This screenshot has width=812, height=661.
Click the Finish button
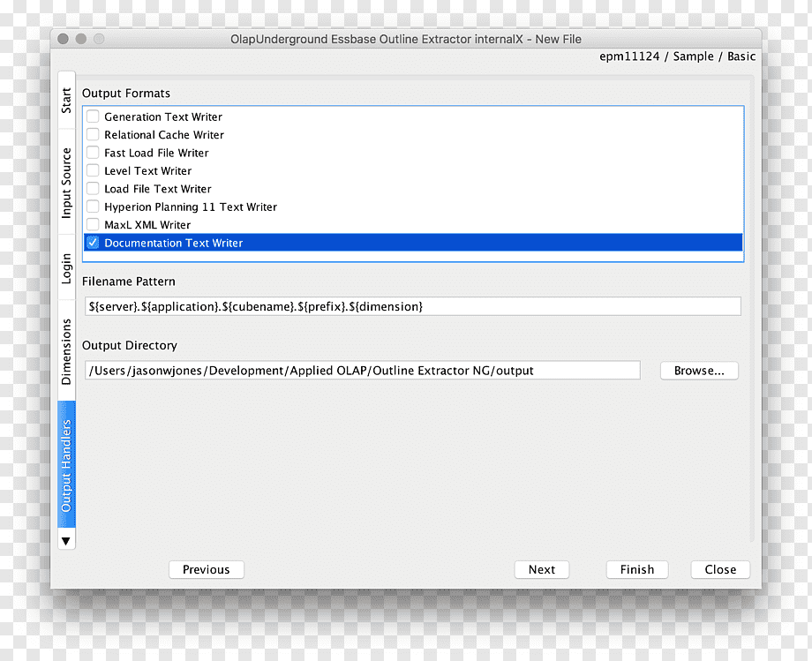(x=637, y=569)
